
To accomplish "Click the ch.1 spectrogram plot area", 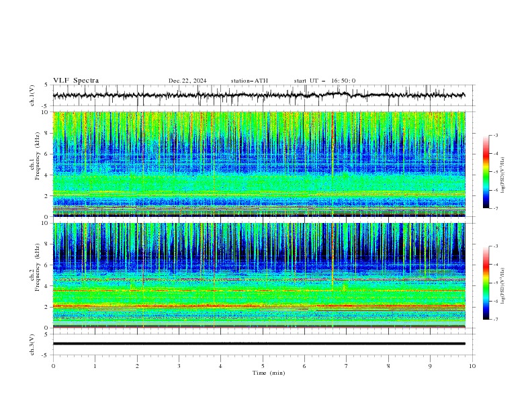I will coord(259,164).
